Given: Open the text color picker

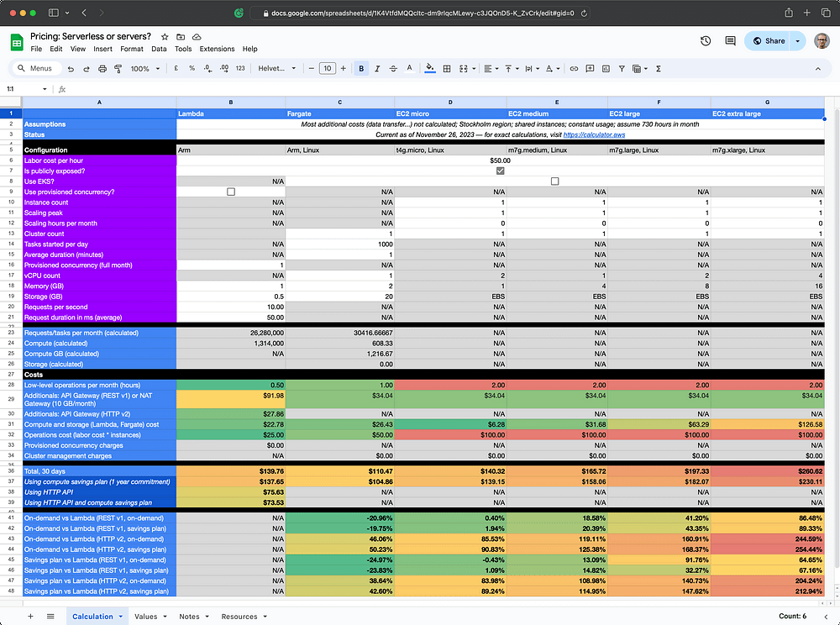Looking at the screenshot, I should click(x=409, y=69).
